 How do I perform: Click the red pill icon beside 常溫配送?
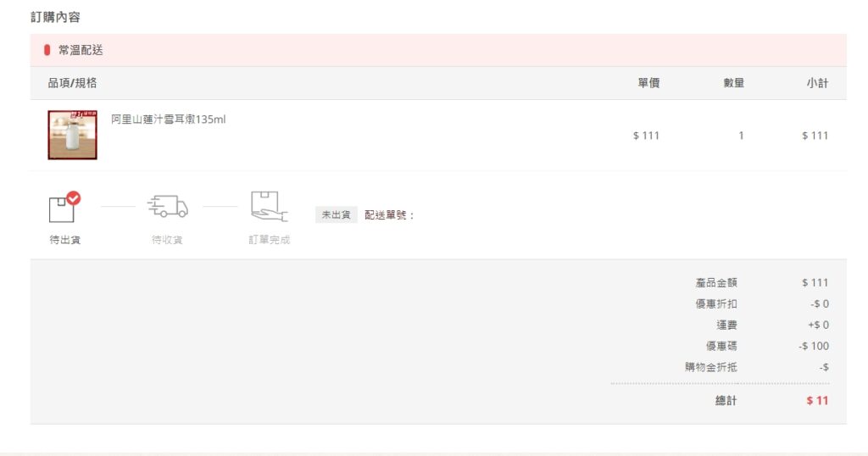[x=47, y=50]
